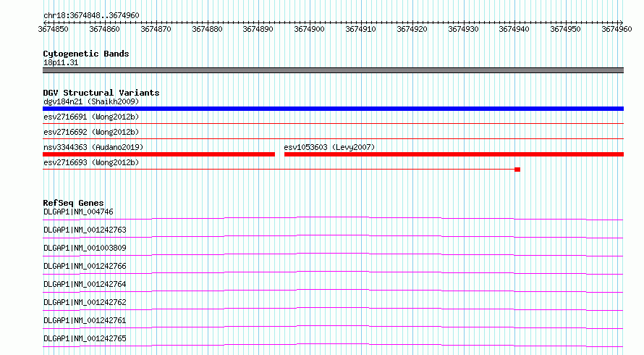Select ruler position 3674940
This screenshot has width=644, height=355.
click(514, 29)
